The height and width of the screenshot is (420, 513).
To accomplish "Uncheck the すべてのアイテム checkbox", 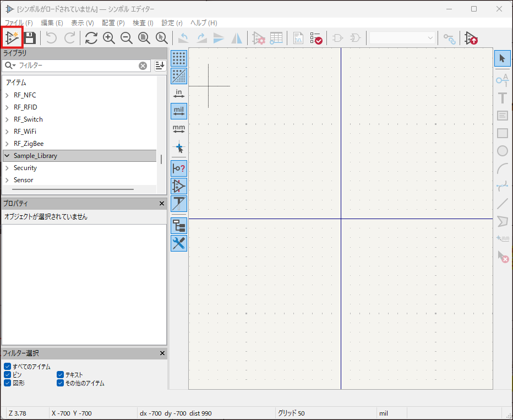I will (7, 367).
